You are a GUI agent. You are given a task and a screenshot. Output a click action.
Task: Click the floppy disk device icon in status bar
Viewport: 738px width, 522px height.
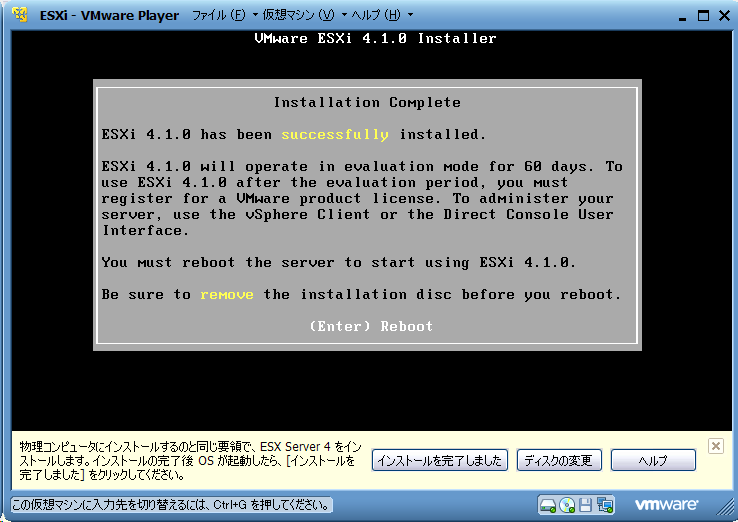[585, 506]
